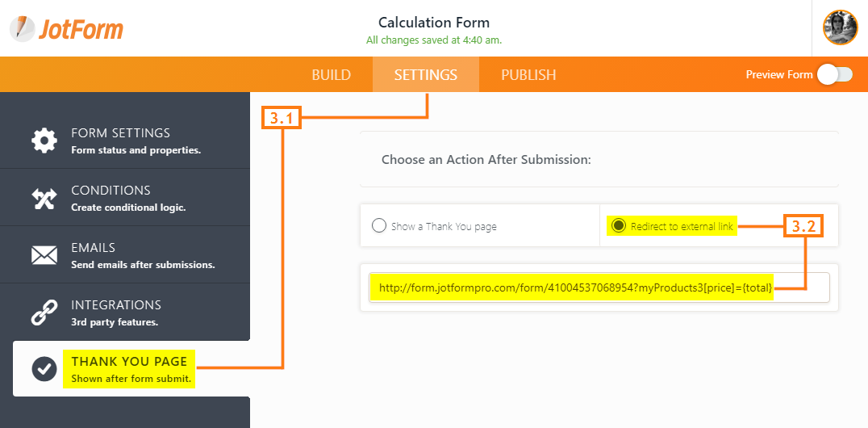The image size is (868, 428).
Task: Click the Form Settings gear icon
Action: (x=44, y=141)
